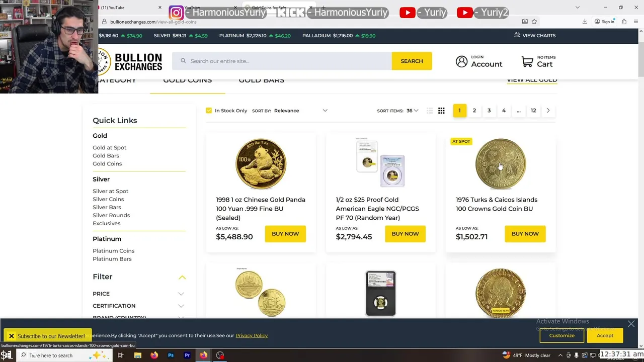This screenshot has height=362, width=644.
Task: Open the Sort By Relevance dropdown
Action: tap(301, 111)
